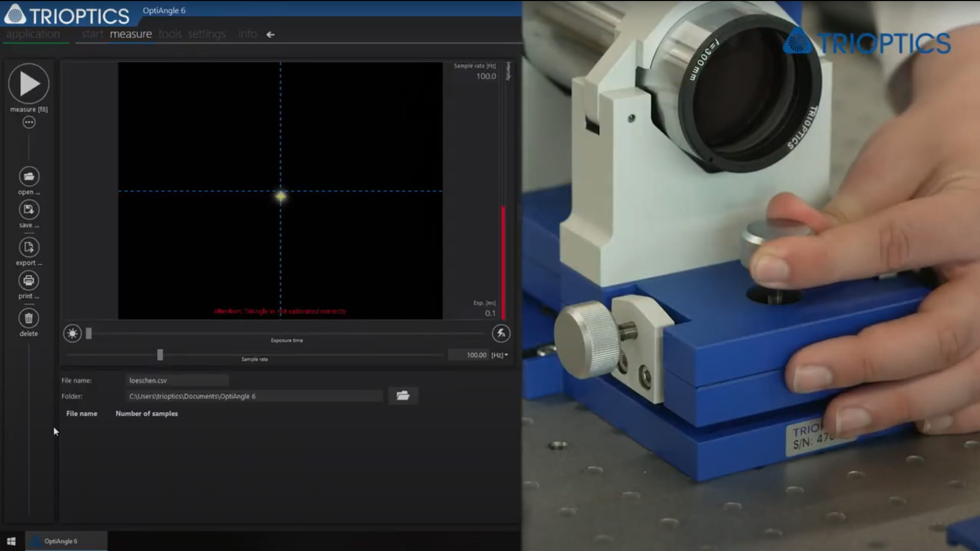Click the back arrow in menu bar
The image size is (980, 551).
point(271,35)
